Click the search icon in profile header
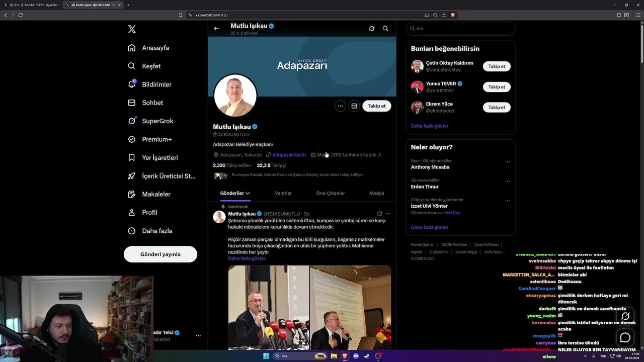Image resolution: width=644 pixels, height=362 pixels. [x=385, y=29]
